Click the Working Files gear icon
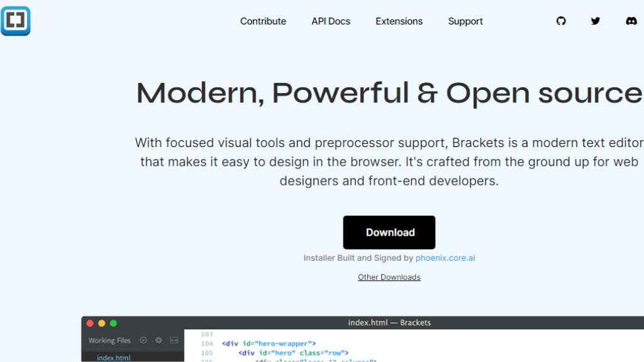 (158, 340)
